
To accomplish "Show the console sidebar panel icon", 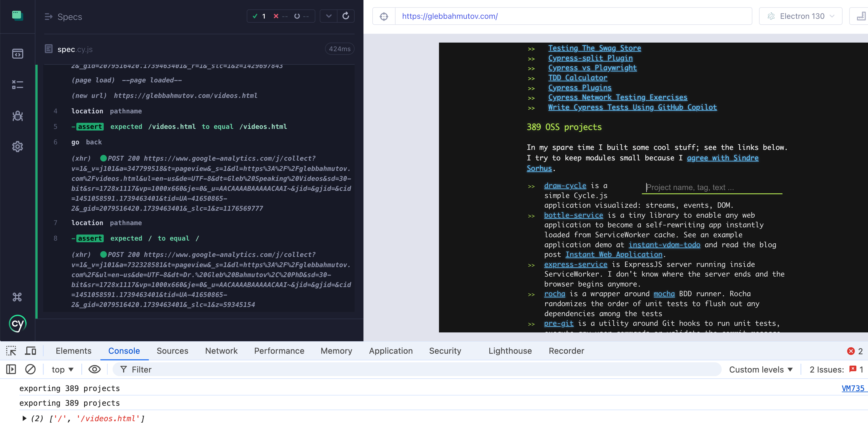I will click(11, 369).
